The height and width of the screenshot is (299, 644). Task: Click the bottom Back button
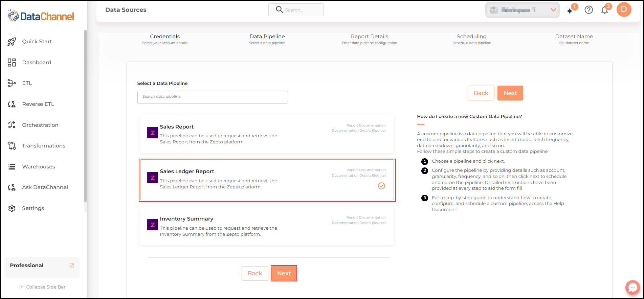255,273
